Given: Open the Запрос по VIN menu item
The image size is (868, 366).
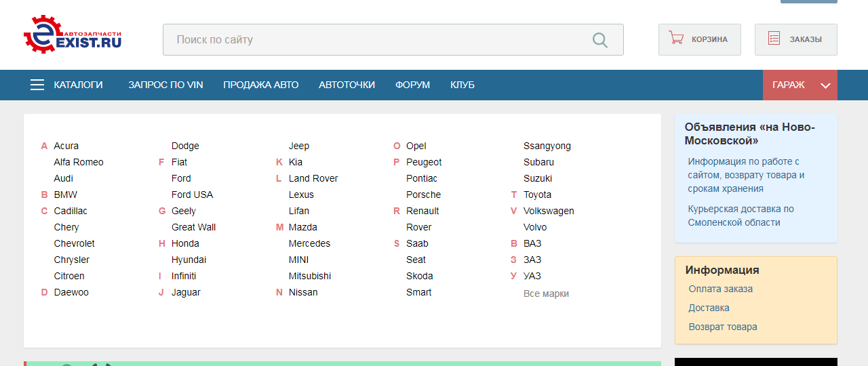Looking at the screenshot, I should [165, 85].
